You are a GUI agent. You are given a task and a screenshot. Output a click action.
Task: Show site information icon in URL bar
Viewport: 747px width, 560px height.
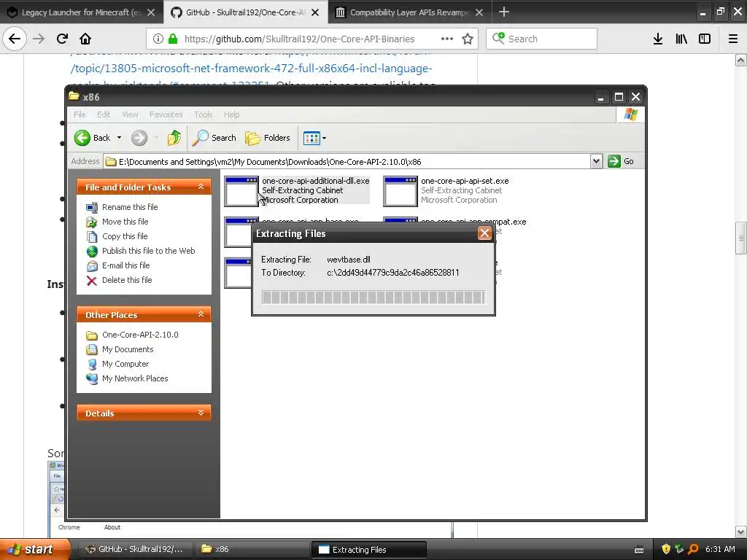158,39
